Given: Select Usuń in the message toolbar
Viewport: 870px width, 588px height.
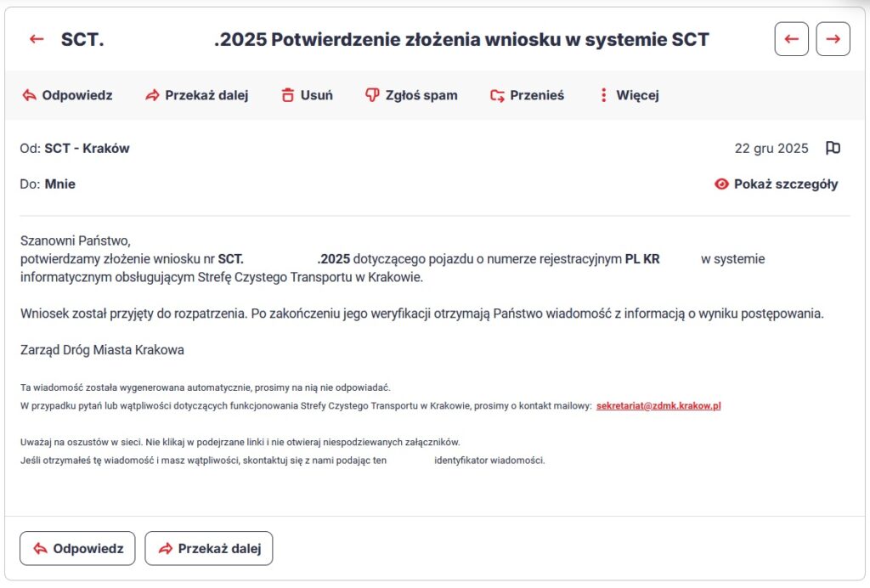Looking at the screenshot, I should point(316,95).
